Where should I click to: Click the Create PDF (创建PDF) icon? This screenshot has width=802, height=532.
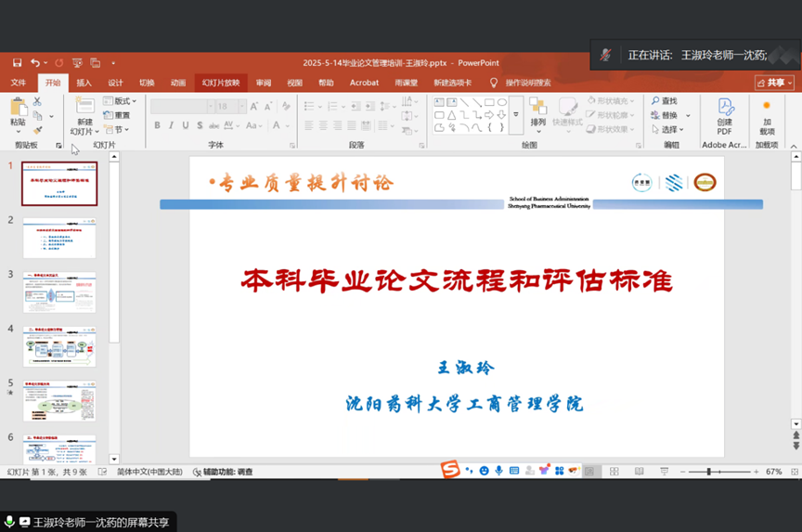pyautogui.click(x=724, y=108)
